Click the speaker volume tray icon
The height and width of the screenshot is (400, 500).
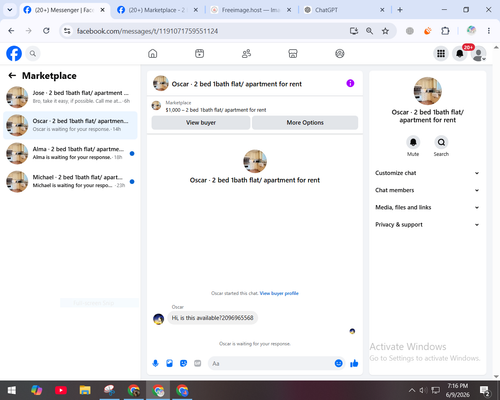[x=423, y=390]
